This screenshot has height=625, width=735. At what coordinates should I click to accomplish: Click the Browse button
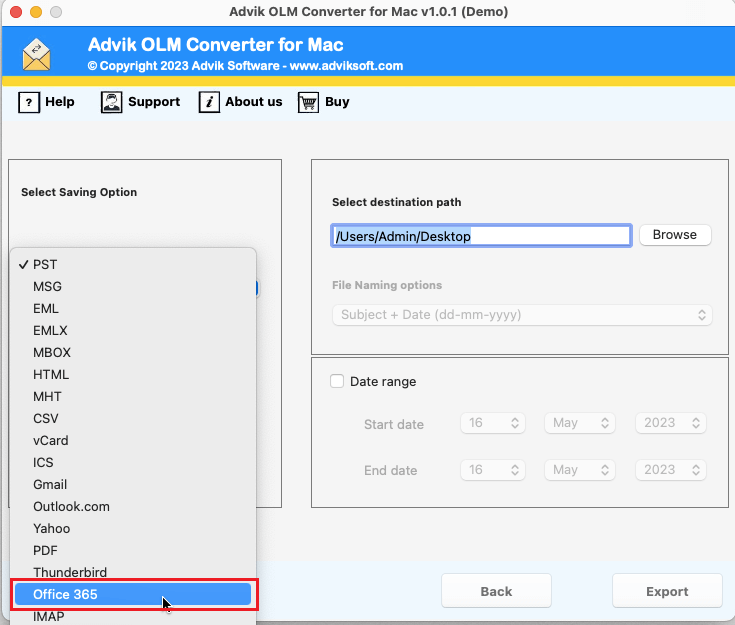[x=675, y=234]
